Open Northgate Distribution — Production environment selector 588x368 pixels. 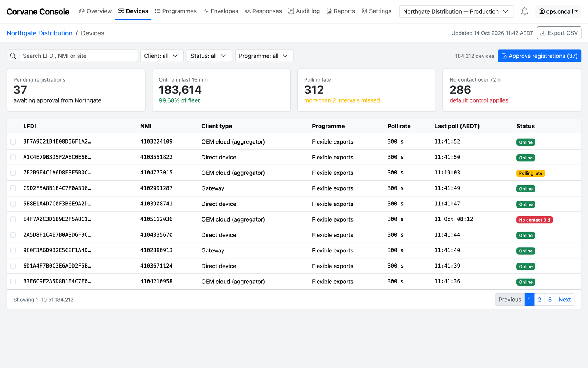pyautogui.click(x=456, y=11)
